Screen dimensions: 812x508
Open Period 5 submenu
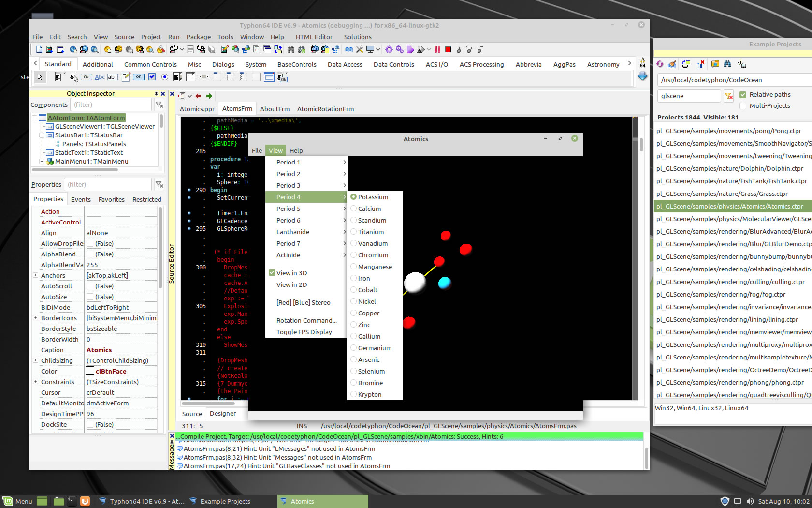[x=306, y=209]
